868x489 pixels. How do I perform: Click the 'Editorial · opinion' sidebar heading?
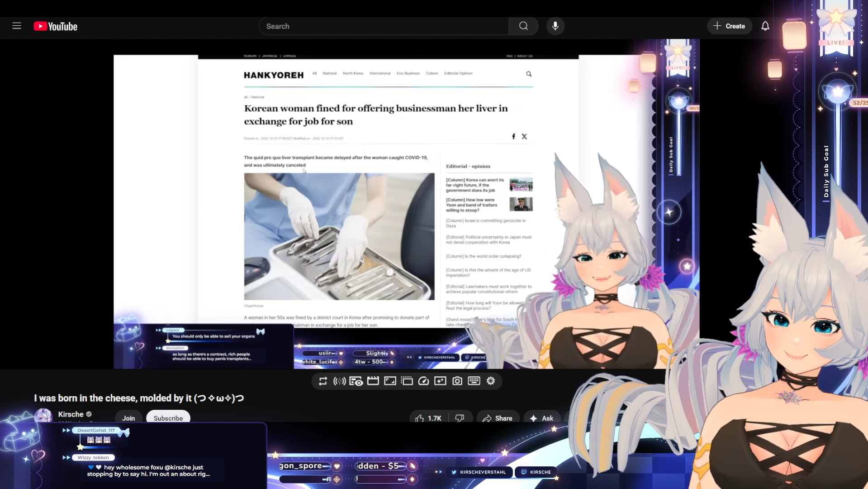click(468, 166)
